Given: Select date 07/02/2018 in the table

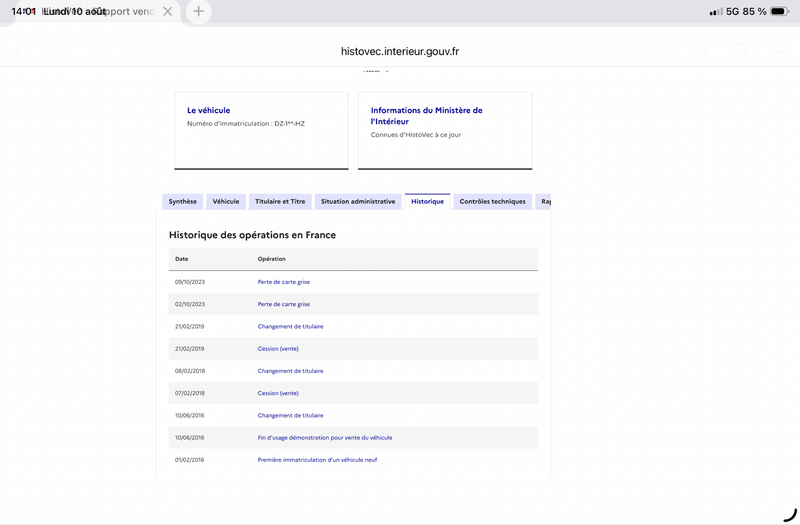Looking at the screenshot, I should [x=190, y=393].
